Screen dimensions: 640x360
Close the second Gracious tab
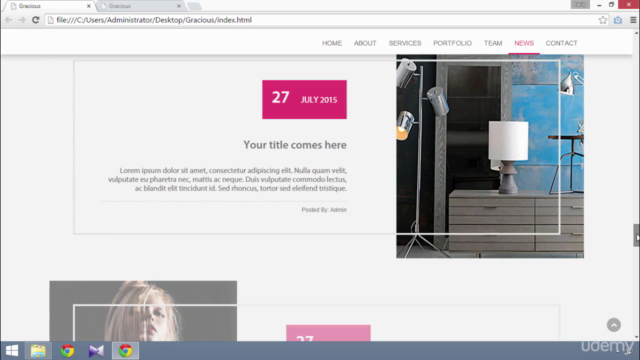[x=178, y=6]
